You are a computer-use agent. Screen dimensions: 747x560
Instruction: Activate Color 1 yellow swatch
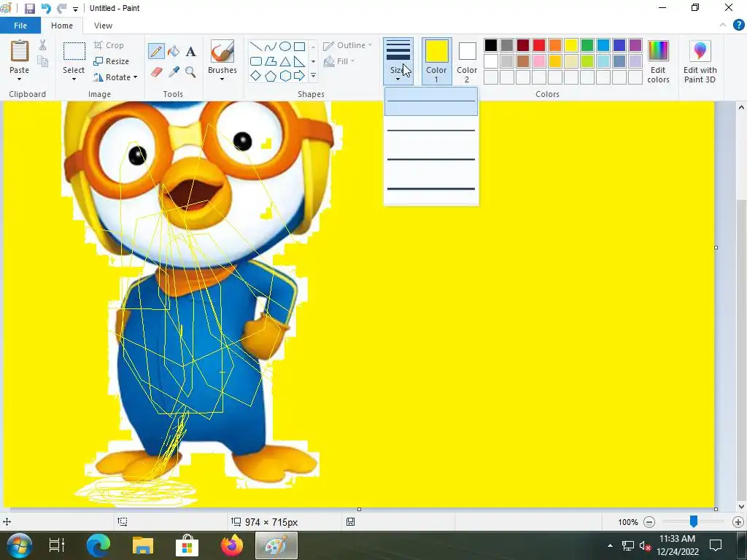coord(436,61)
